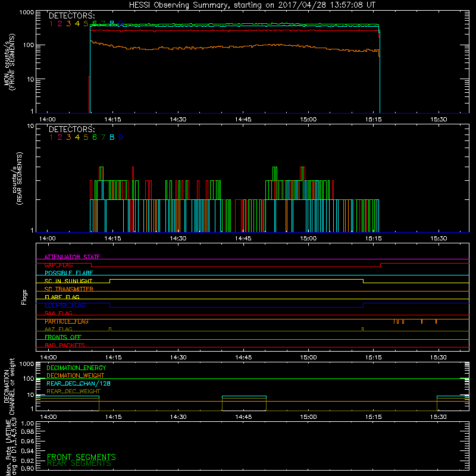Click the AAZ_FLAG label
The height and width of the screenshot is (476, 476).
click(x=58, y=329)
